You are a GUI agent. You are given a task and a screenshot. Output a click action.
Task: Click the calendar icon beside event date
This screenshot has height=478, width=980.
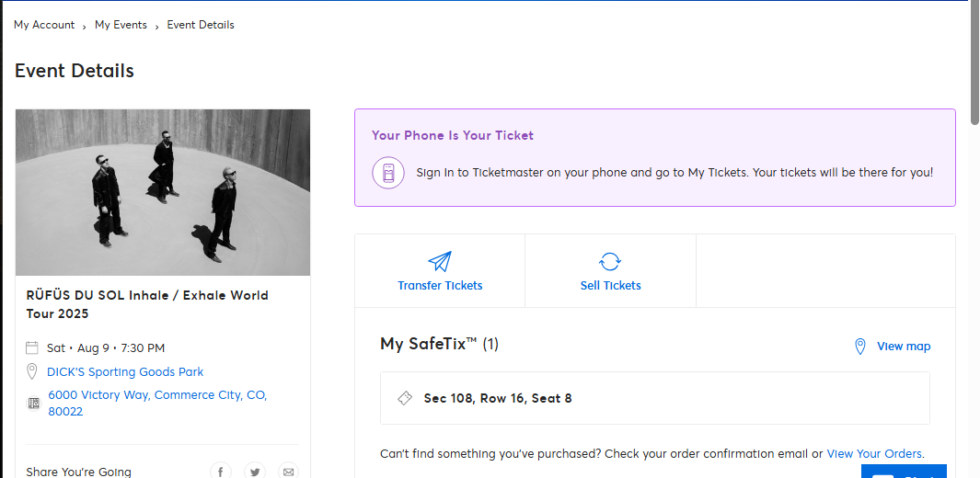tap(32, 347)
